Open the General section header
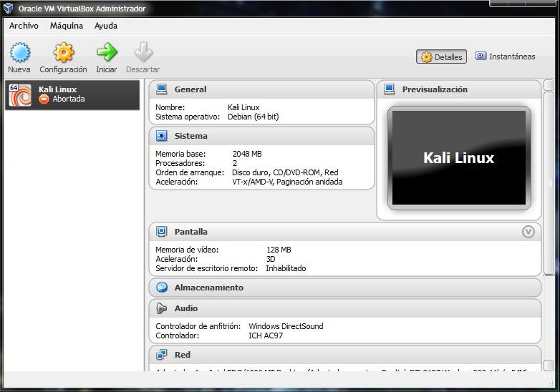 click(261, 89)
